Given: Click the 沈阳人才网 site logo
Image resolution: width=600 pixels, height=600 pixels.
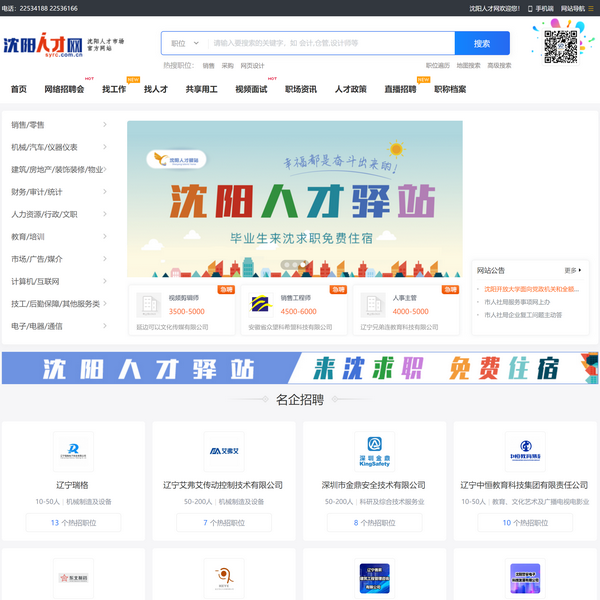Looking at the screenshot, I should 42,45.
